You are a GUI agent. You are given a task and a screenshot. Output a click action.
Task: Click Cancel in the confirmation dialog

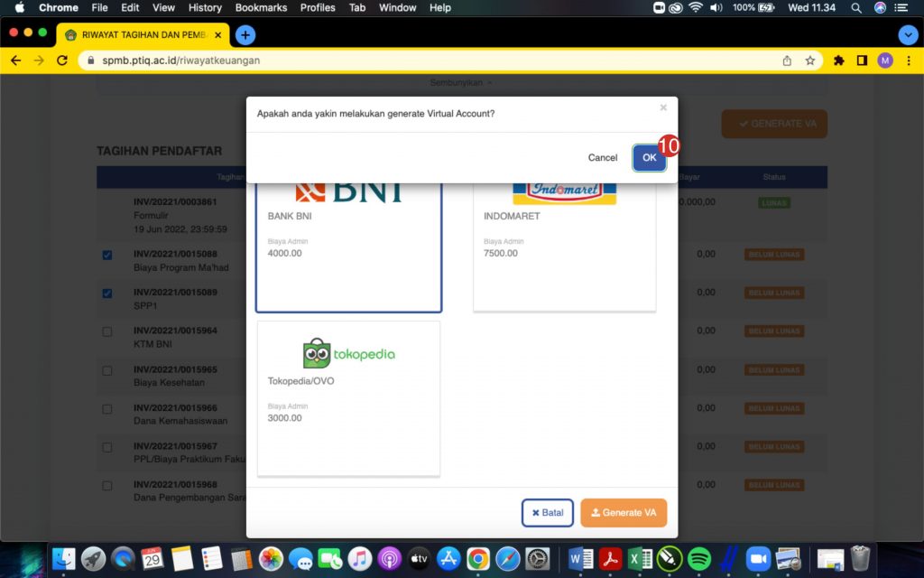coord(602,157)
